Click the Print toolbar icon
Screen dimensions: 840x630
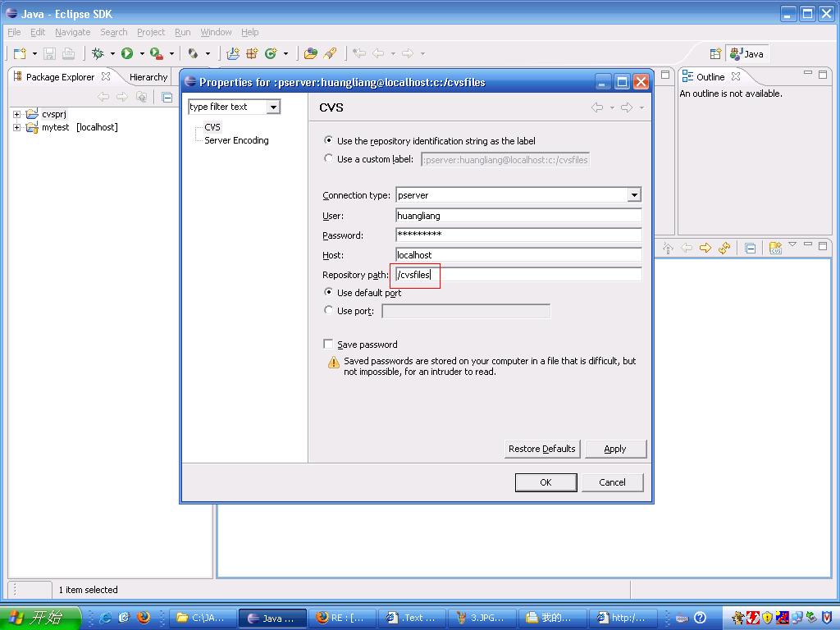tap(69, 53)
